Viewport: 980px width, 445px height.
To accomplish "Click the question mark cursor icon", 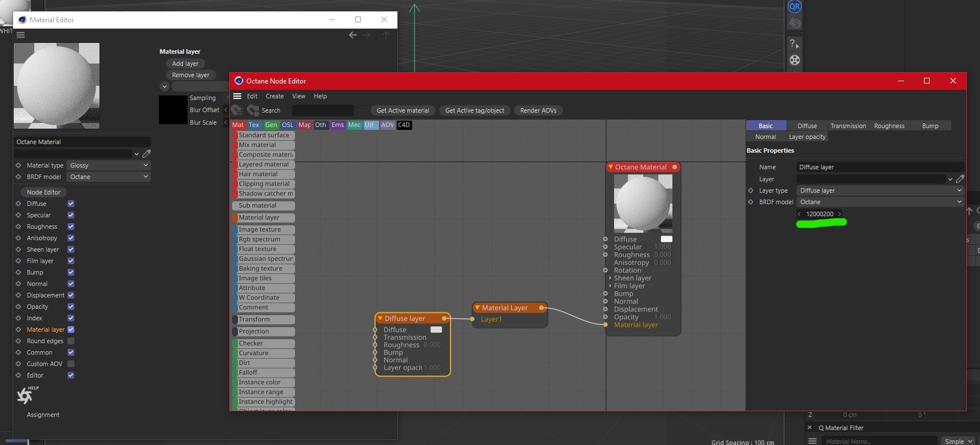I will point(794,43).
